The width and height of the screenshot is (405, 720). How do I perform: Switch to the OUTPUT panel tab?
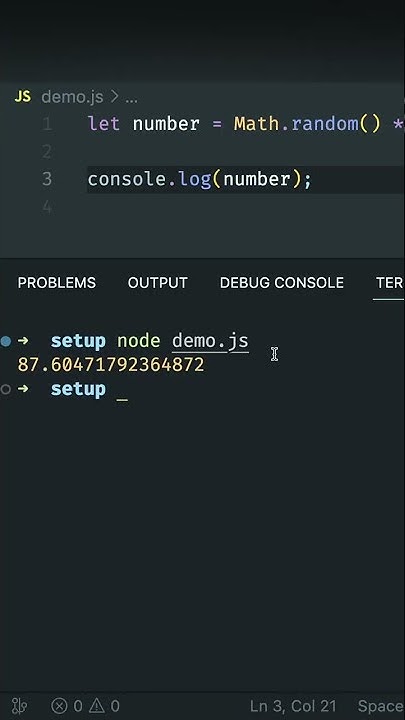pyautogui.click(x=158, y=282)
